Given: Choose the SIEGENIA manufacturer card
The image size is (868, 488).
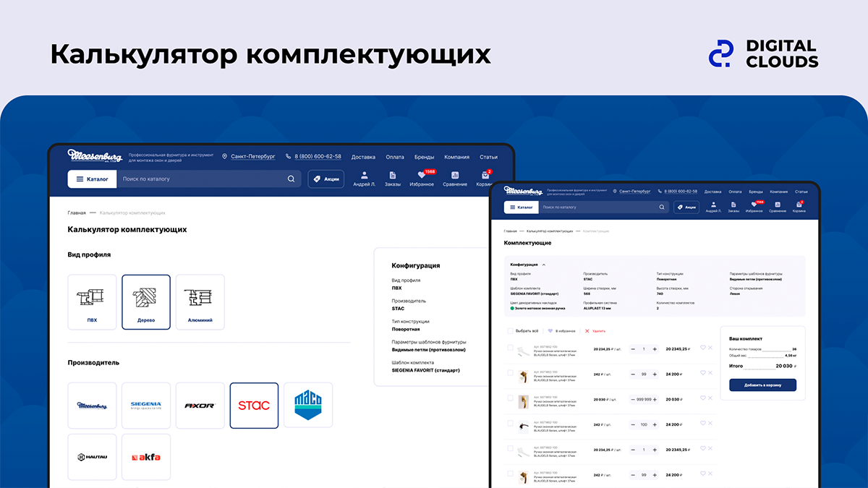Looking at the screenshot, I should (x=146, y=406).
